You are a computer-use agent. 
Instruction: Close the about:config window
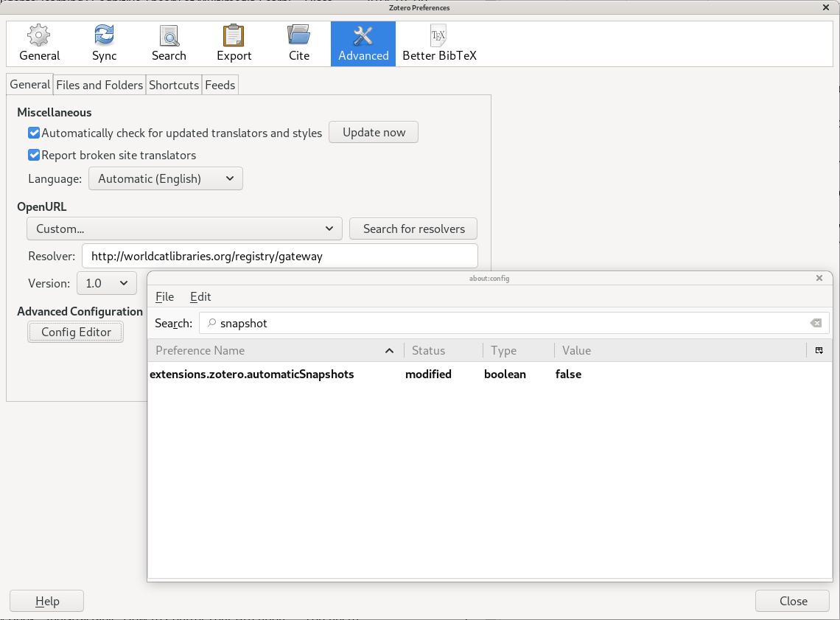(819, 278)
